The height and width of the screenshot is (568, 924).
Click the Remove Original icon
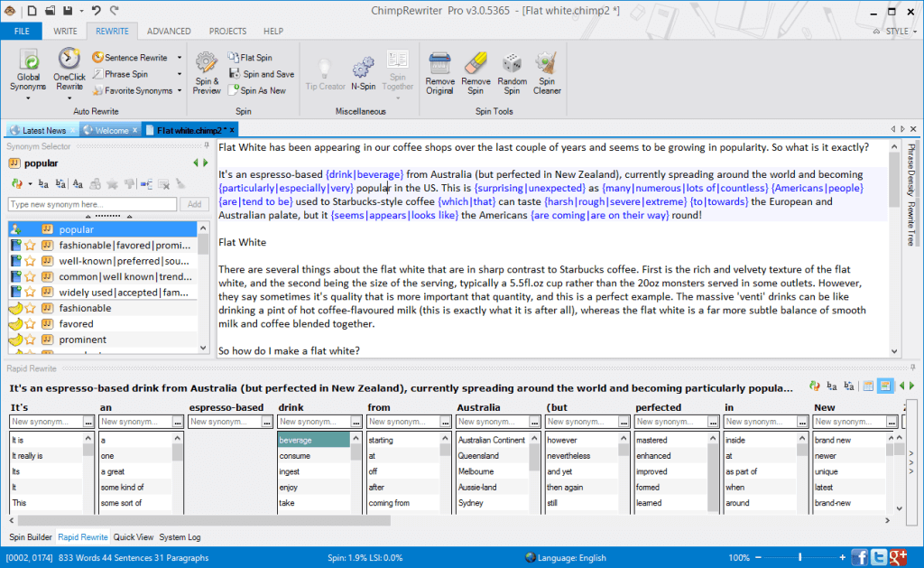click(x=439, y=63)
